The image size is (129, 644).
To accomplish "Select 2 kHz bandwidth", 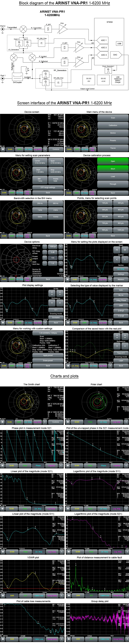I will click(56, 210).
